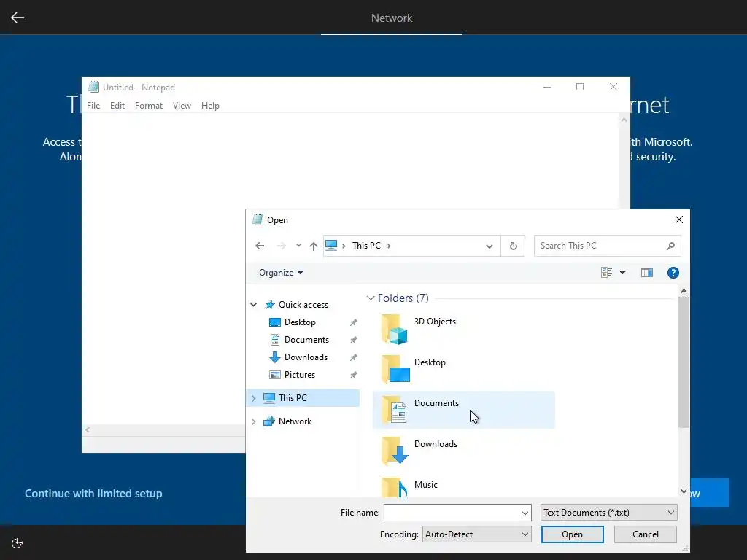Open Notepad Edit menu
The width and height of the screenshot is (747, 560).
(117, 106)
